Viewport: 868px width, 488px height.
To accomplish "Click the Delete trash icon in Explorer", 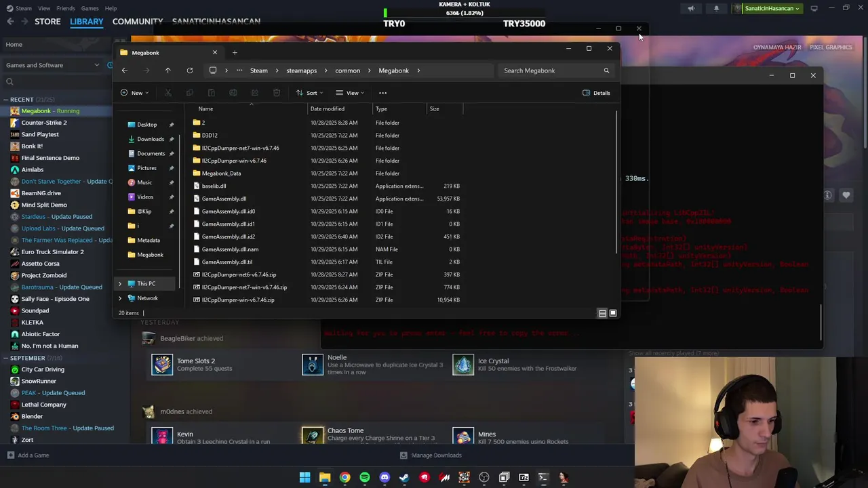I will tap(277, 93).
